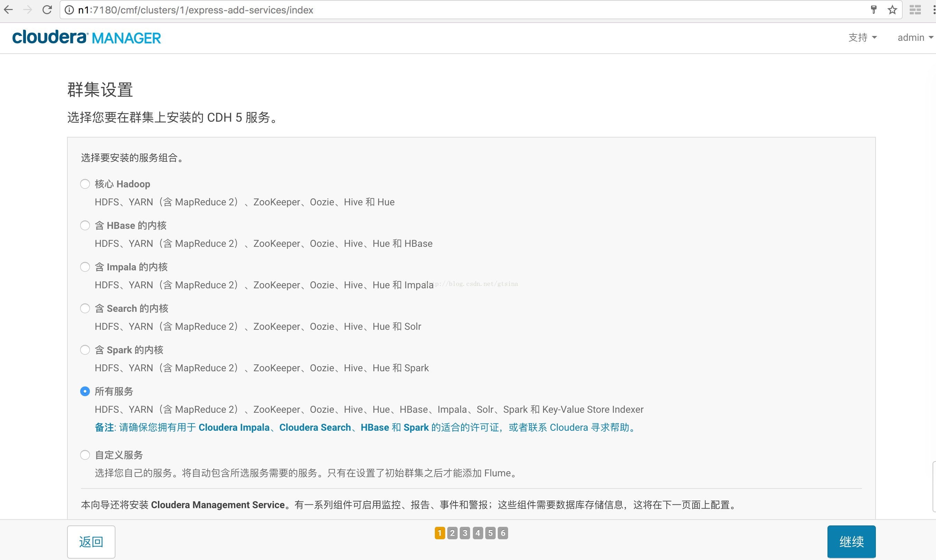Open the admin user dropdown

click(x=915, y=37)
